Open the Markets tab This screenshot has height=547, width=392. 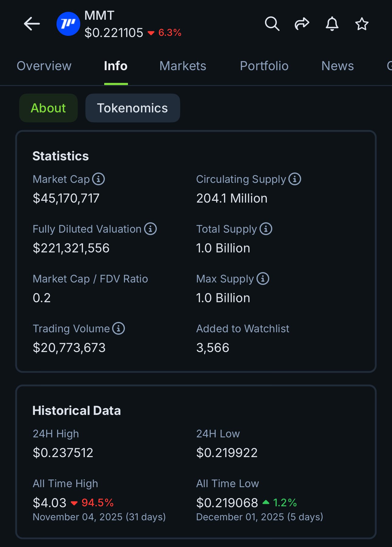[183, 66]
